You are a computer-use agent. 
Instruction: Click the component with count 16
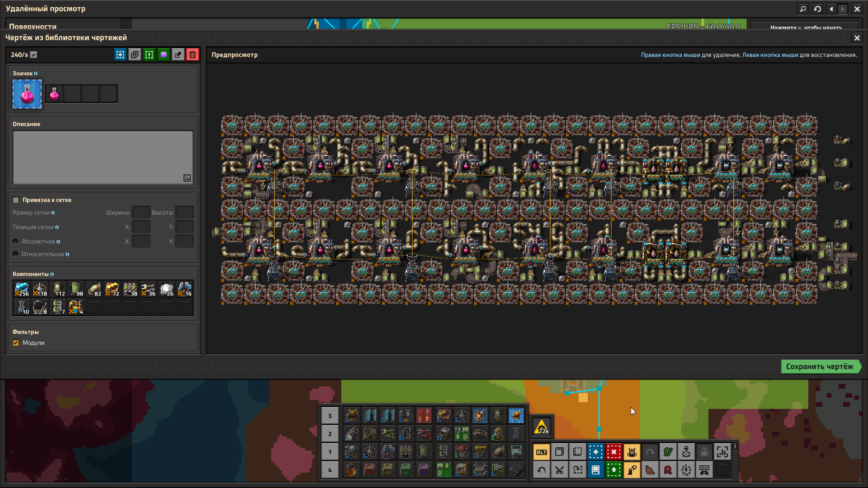(184, 289)
